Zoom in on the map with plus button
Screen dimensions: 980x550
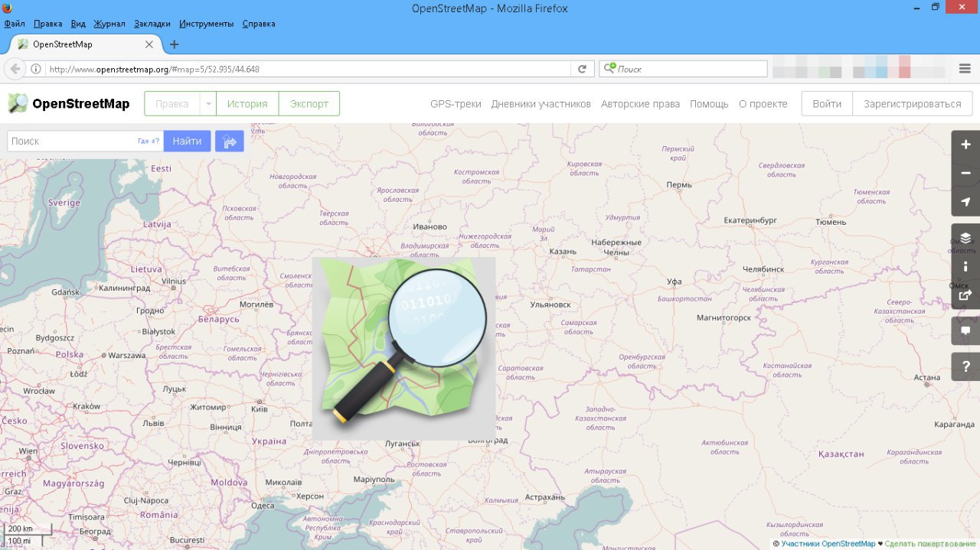click(965, 145)
